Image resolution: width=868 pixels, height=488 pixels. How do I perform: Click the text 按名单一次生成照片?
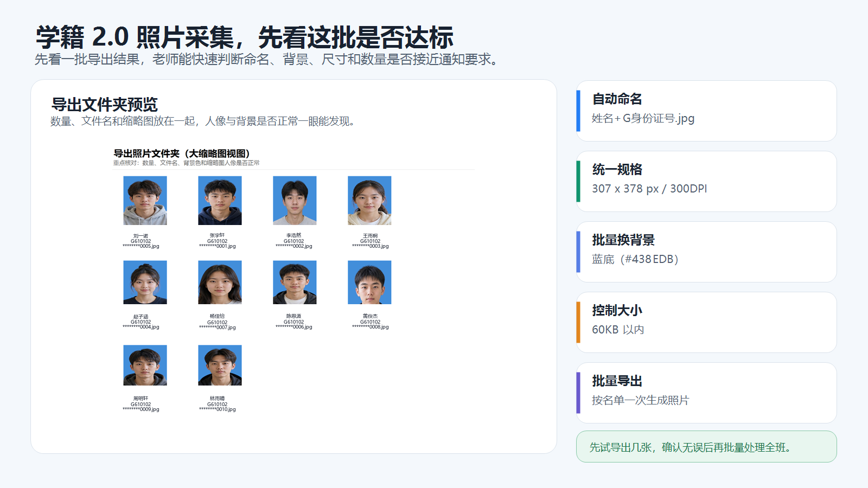click(x=641, y=400)
